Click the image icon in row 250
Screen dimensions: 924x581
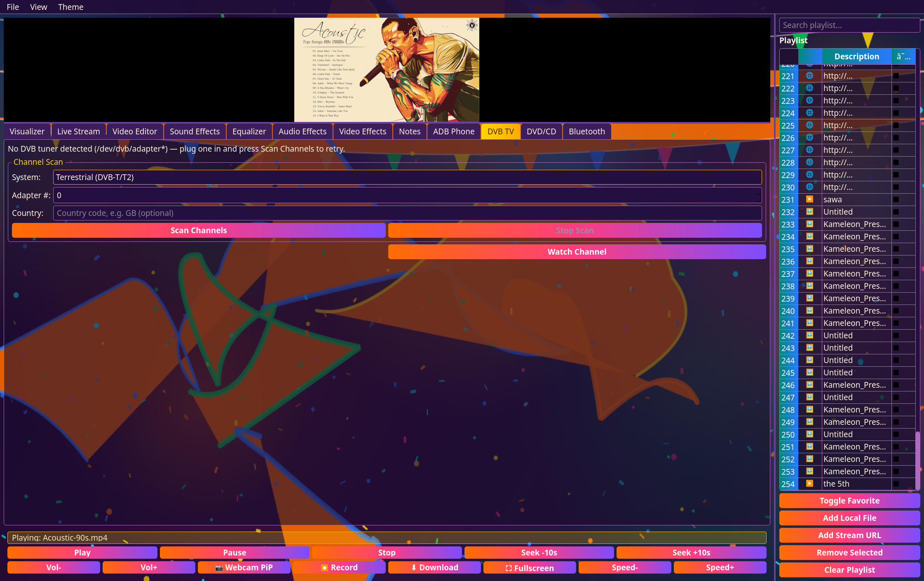pos(809,434)
